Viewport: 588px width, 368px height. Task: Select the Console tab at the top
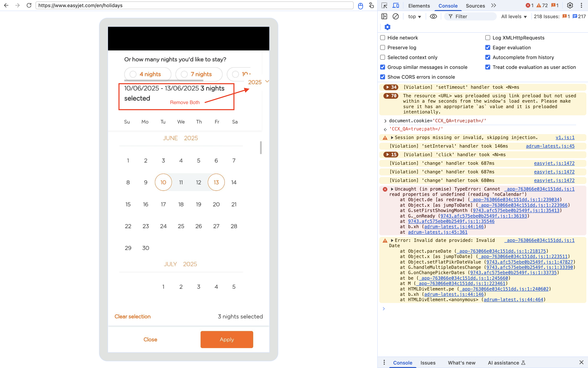point(448,6)
